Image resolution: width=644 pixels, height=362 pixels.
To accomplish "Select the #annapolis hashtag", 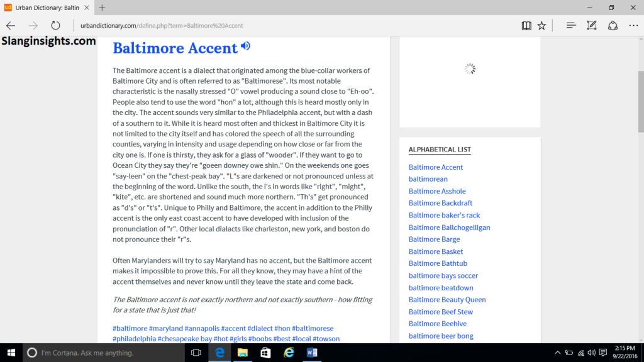I will point(202,328).
